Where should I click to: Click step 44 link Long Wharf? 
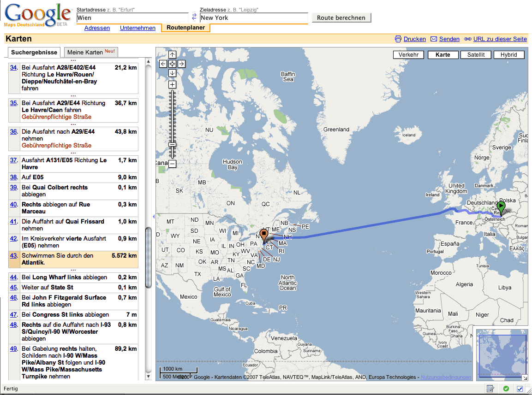pyautogui.click(x=13, y=277)
